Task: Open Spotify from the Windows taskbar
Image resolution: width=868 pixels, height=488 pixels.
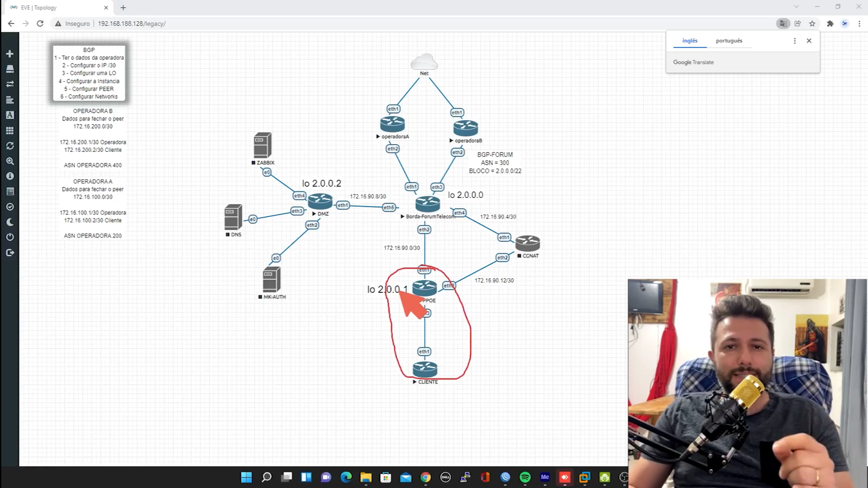Action: click(x=525, y=477)
